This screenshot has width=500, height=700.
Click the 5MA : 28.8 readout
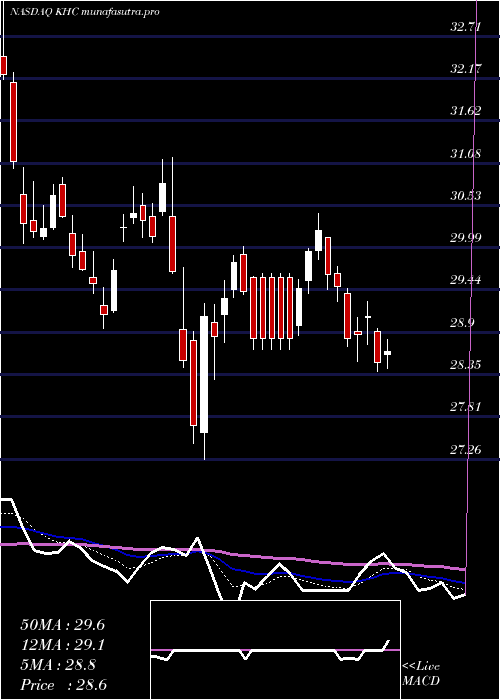click(x=58, y=665)
